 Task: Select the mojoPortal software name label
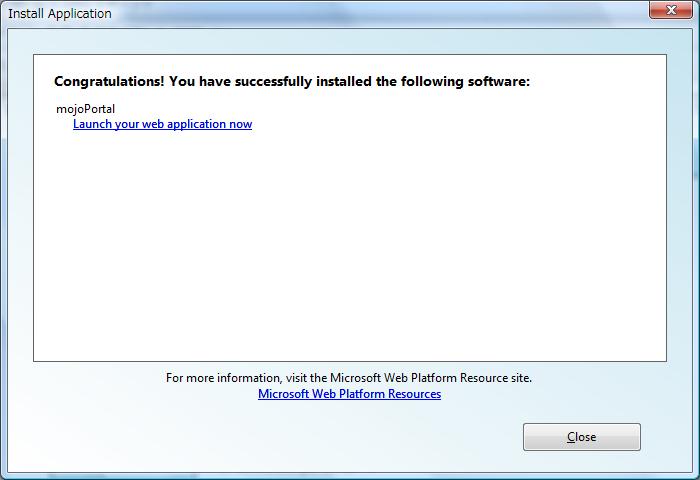tap(85, 109)
